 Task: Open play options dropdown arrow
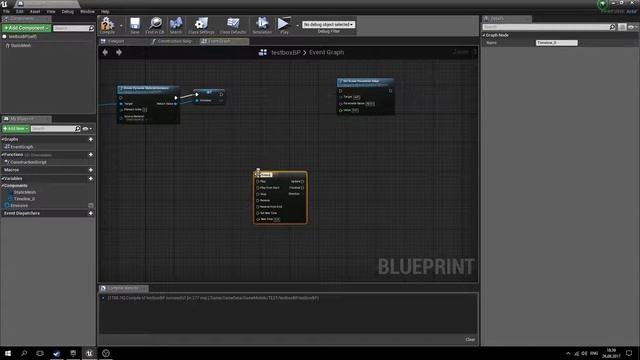pyautogui.click(x=297, y=26)
